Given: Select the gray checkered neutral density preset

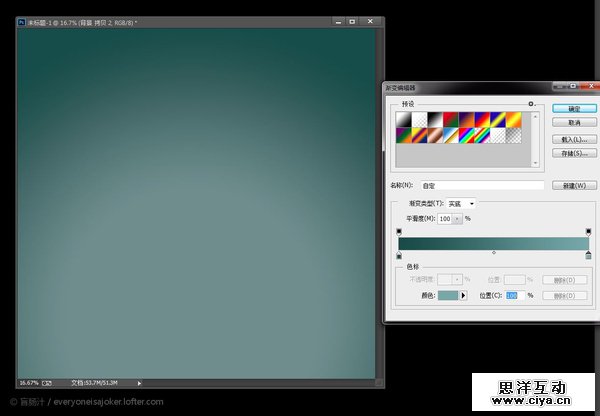Looking at the screenshot, I should (513, 135).
